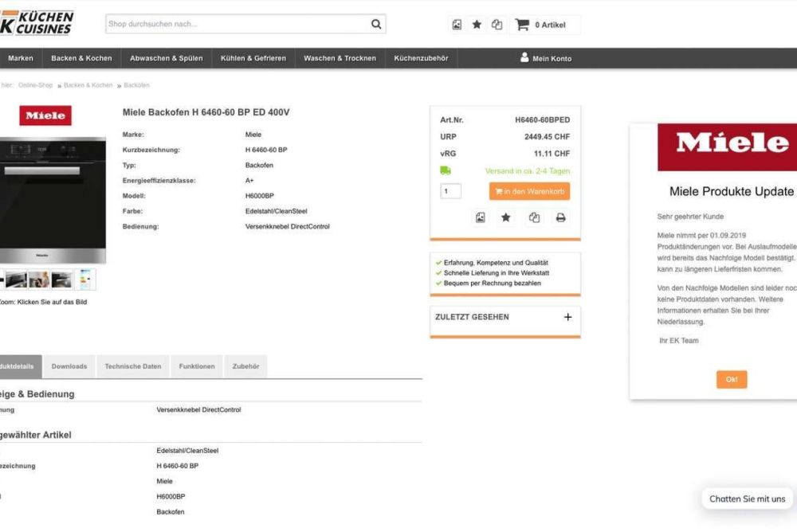Image resolution: width=797 pixels, height=532 pixels.
Task: Click 'Bequem per Rechnung bezahlen' line
Action: click(x=492, y=283)
